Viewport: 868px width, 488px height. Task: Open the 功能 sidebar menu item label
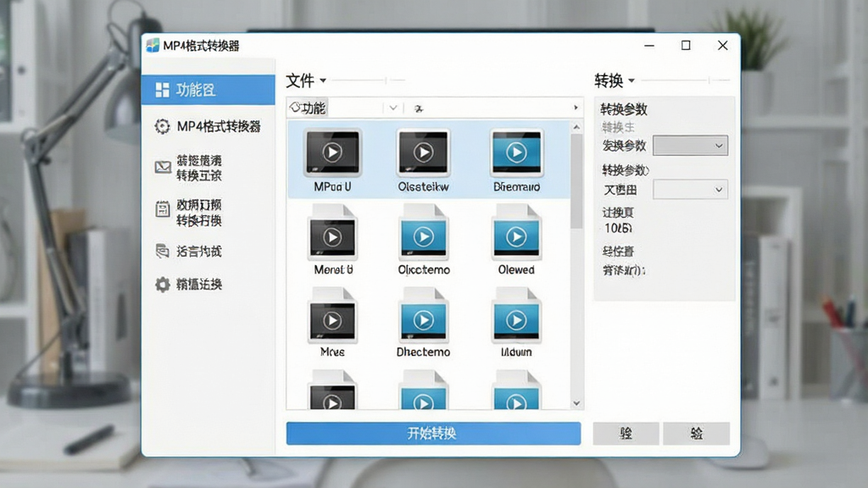196,90
